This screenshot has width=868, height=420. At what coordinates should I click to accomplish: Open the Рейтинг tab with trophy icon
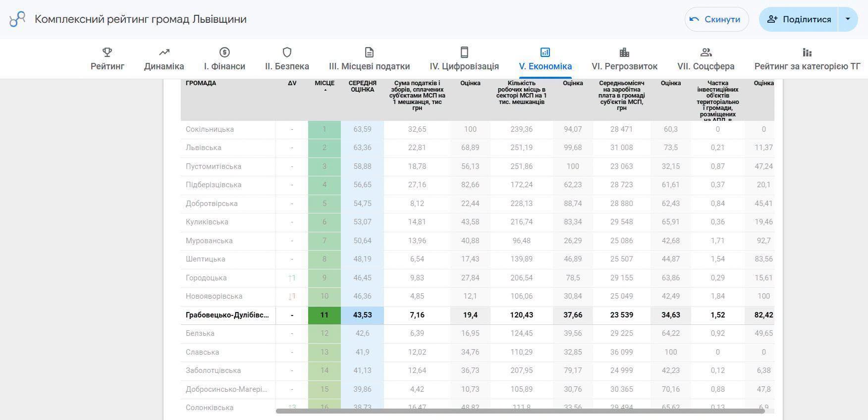(108, 59)
